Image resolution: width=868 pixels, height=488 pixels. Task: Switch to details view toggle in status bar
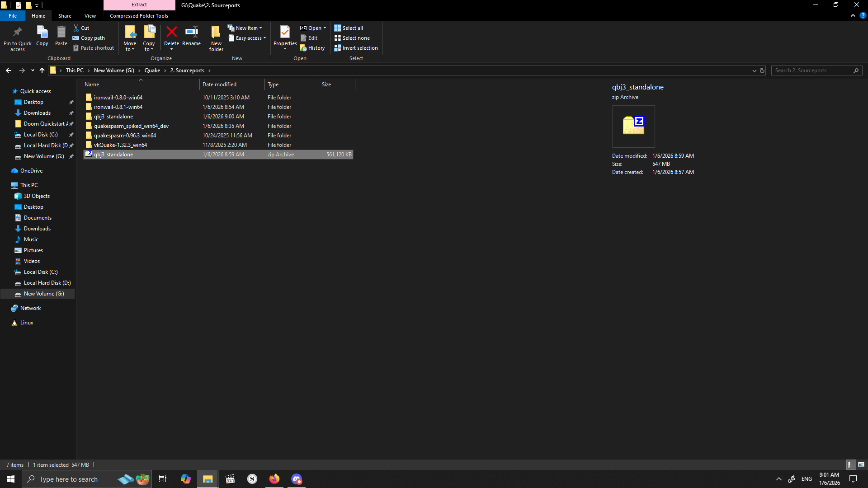click(850, 465)
